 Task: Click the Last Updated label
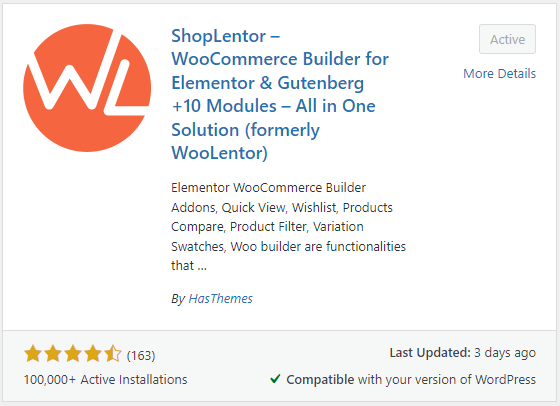pyautogui.click(x=430, y=353)
